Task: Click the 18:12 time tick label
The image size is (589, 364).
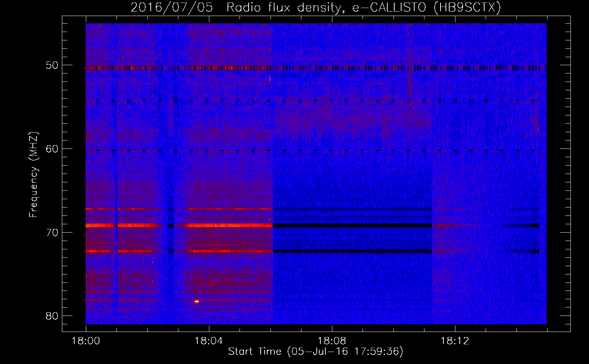Action: (x=455, y=341)
